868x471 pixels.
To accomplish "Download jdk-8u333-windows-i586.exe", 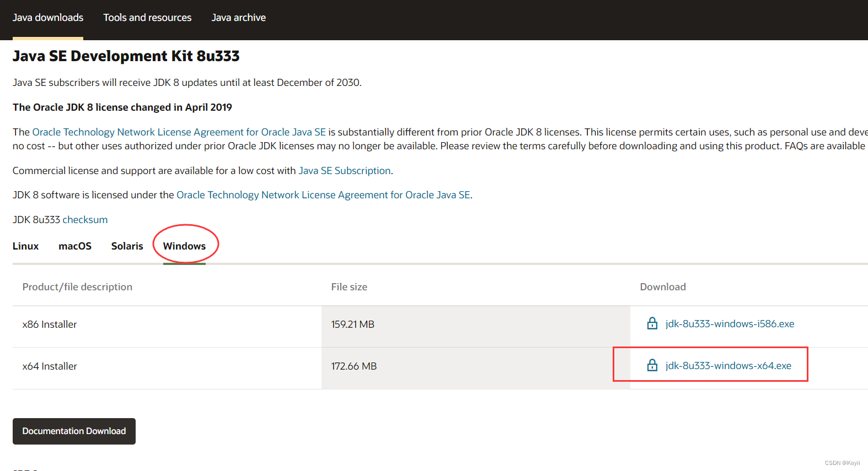I will [x=730, y=324].
